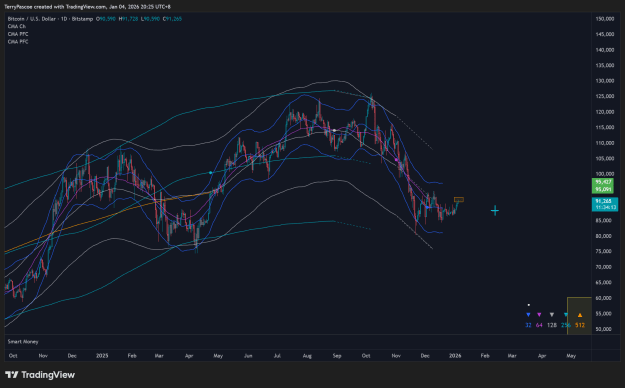The image size is (625, 388).
Task: Select the small orange rectangle near current price
Action: [x=459, y=199]
